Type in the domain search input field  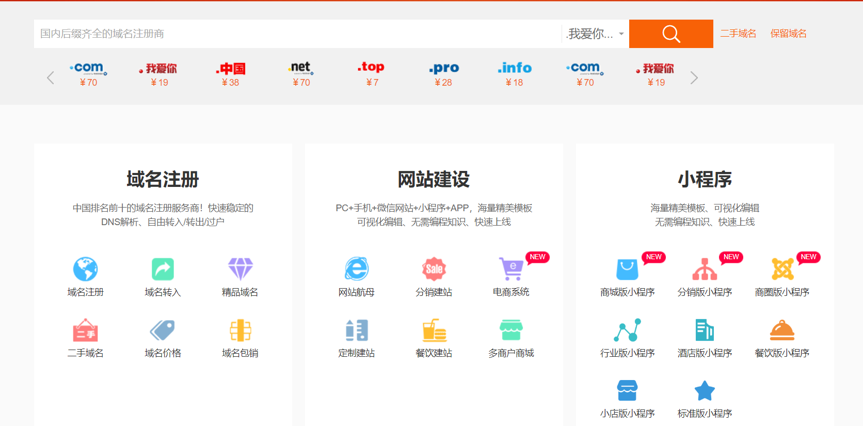297,34
